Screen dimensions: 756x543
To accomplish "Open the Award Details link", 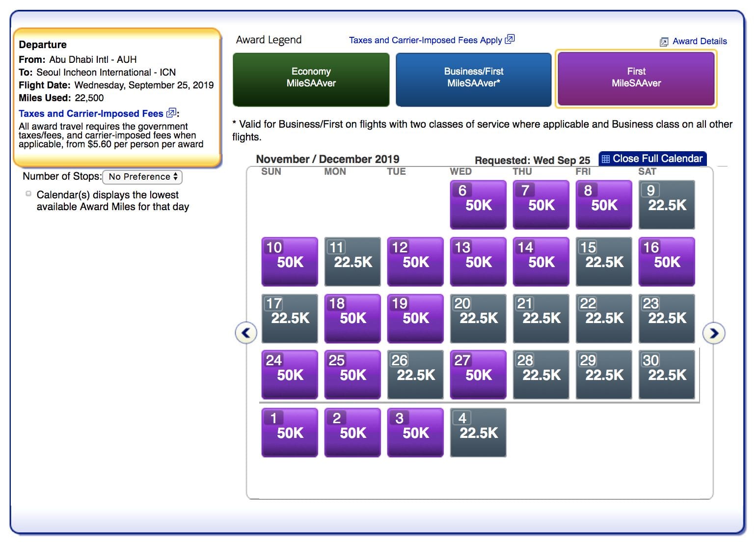I will click(699, 41).
